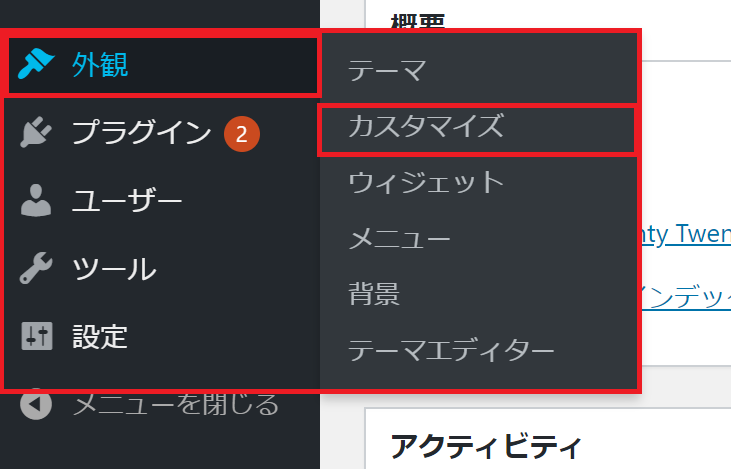Click the Tools wrench icon
This screenshot has width=731, height=469.
click(36, 268)
